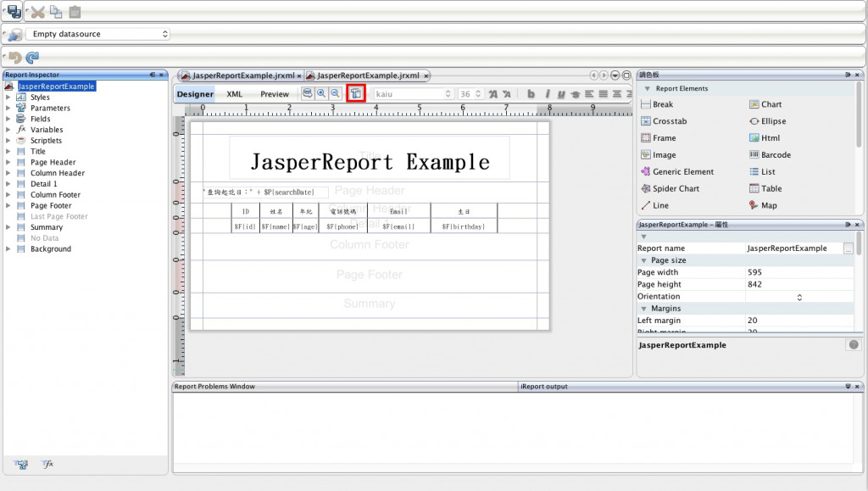This screenshot has height=491, width=868.
Task: Open the kaiu font name dropdown
Action: [x=414, y=94]
